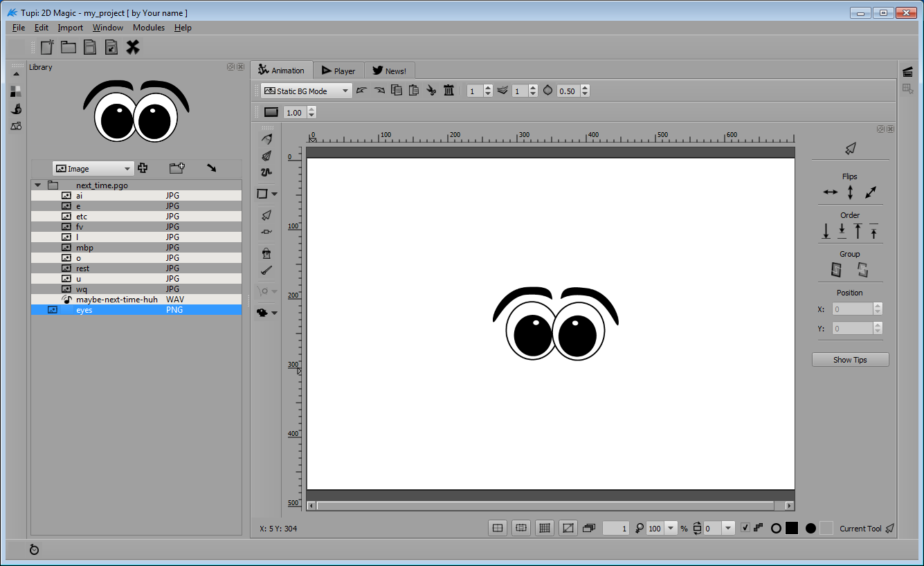Collapse the next_time.pgo folder
The height and width of the screenshot is (566, 924).
click(38, 185)
